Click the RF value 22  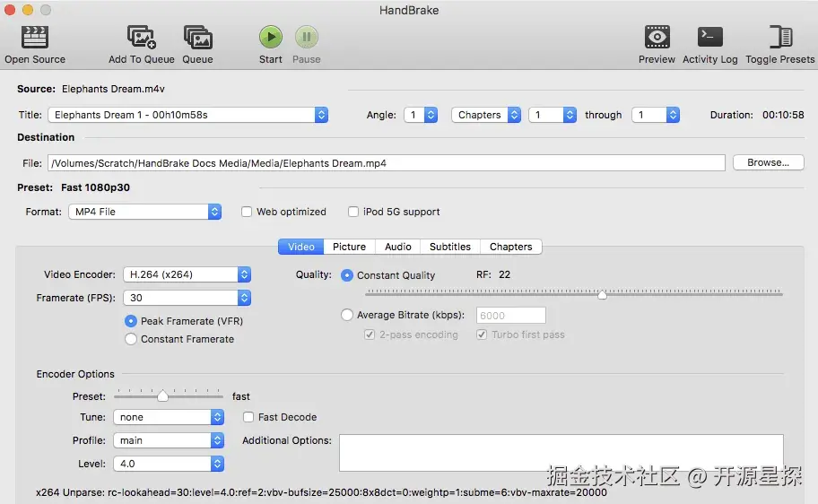coord(504,274)
